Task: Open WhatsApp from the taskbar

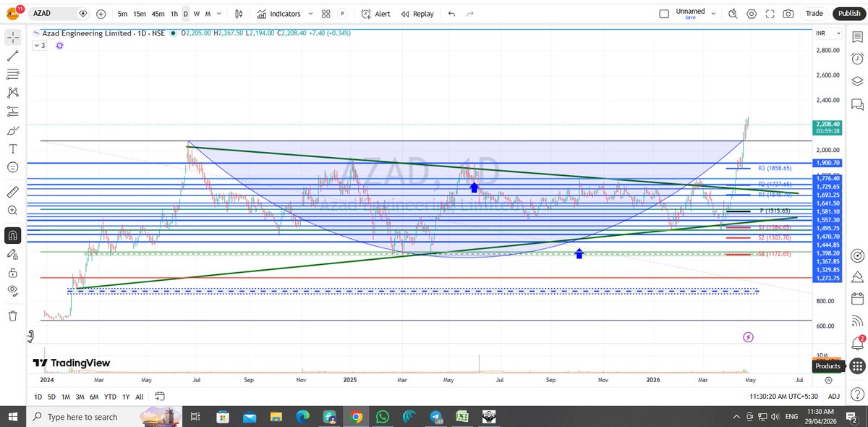Action: click(x=382, y=417)
